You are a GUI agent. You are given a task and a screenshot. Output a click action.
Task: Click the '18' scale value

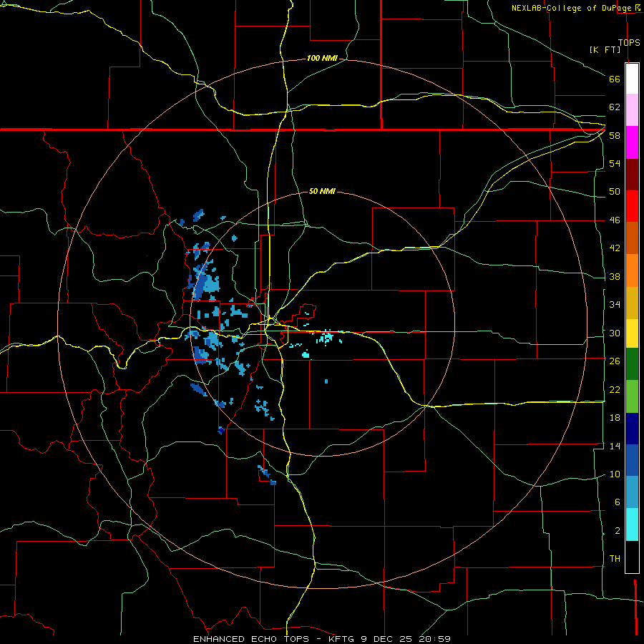pyautogui.click(x=615, y=418)
